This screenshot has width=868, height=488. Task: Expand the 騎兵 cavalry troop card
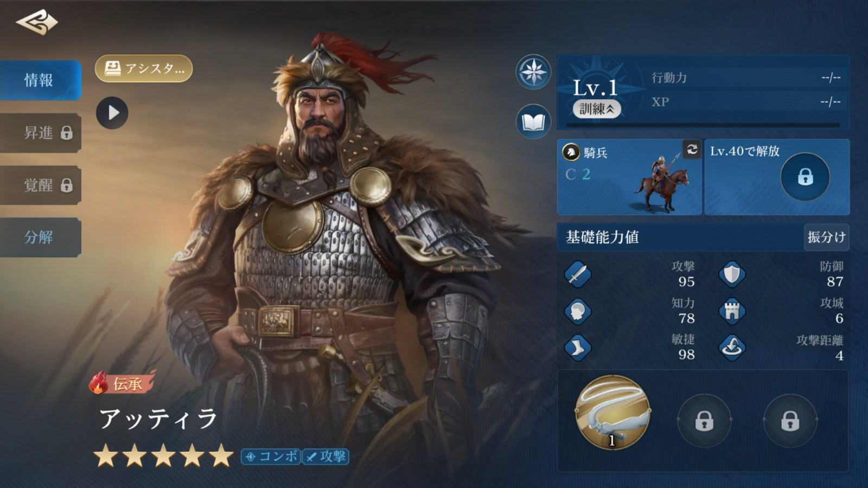(629, 177)
